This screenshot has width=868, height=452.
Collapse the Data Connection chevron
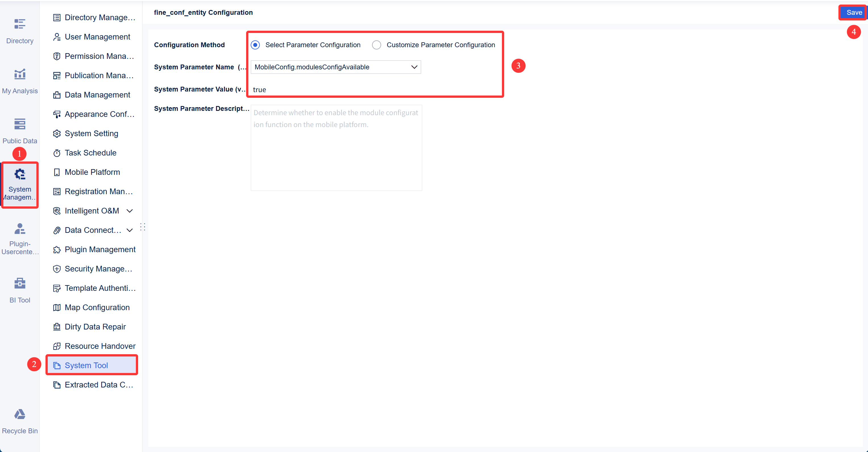click(x=130, y=230)
